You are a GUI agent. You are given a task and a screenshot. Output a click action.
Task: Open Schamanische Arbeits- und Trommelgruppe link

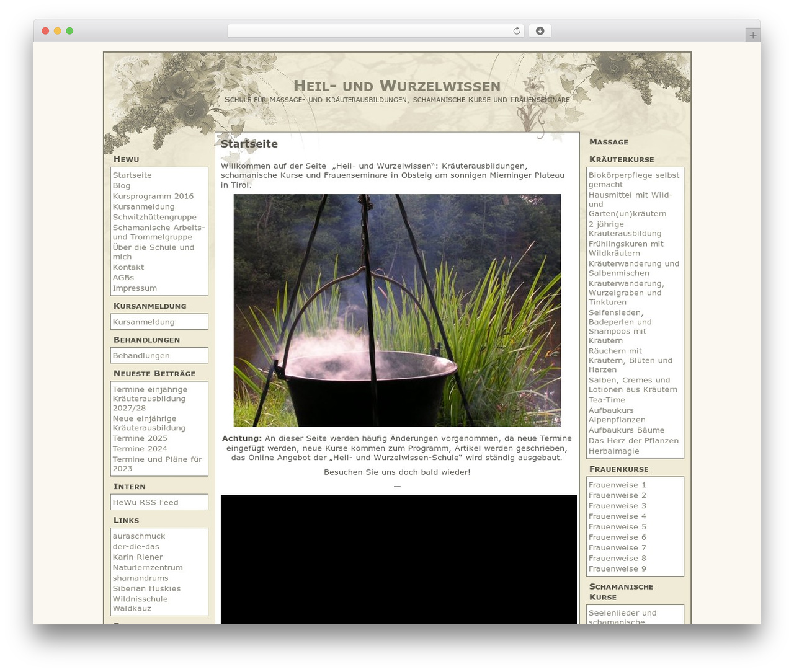tap(159, 232)
